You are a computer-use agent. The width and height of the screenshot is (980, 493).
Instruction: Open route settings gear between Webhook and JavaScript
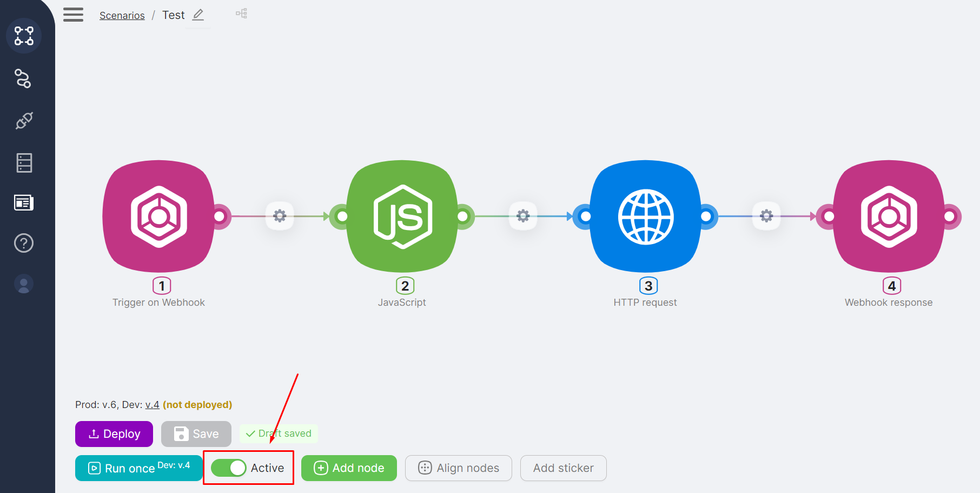[x=280, y=216]
